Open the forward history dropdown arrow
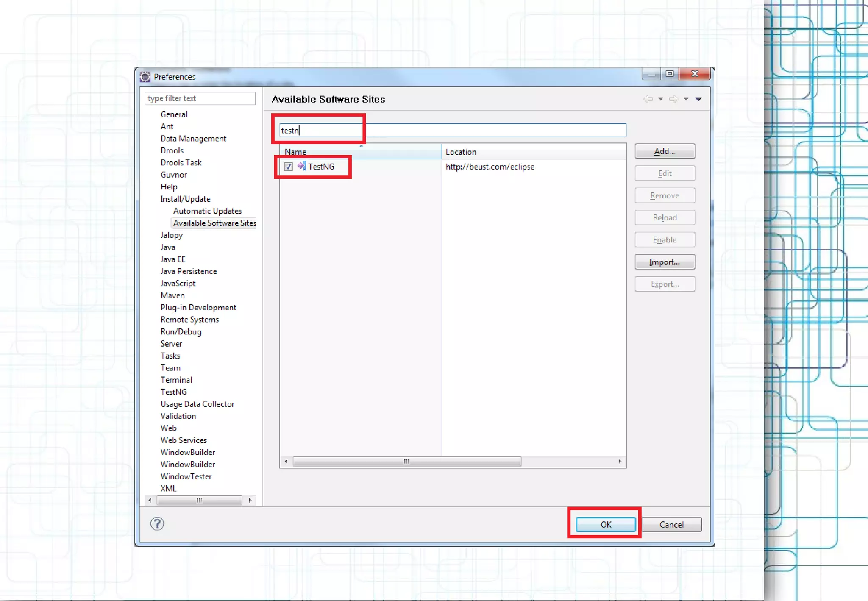This screenshot has height=601, width=868. [x=686, y=99]
